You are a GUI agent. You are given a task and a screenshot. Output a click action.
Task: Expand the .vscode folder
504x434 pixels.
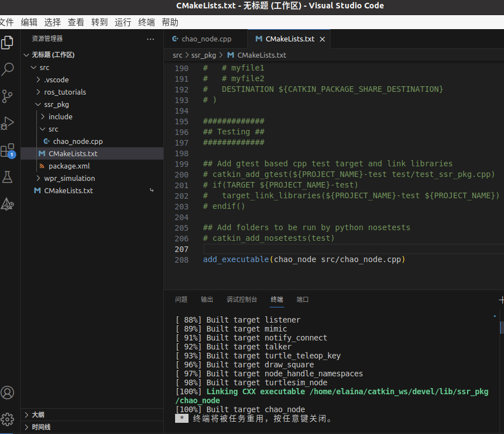click(38, 80)
